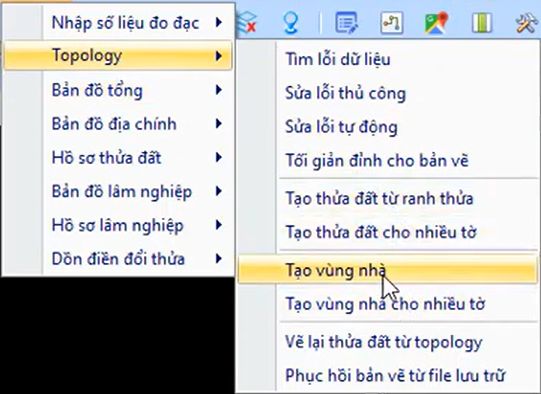
Task: Expand arrow beside Topology
Action: pos(219,56)
